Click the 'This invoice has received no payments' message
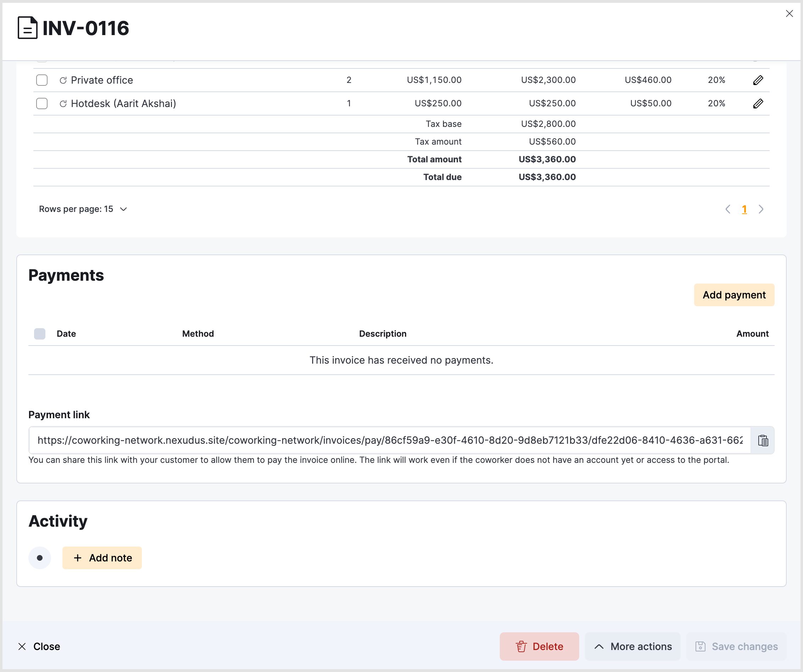 click(x=401, y=360)
